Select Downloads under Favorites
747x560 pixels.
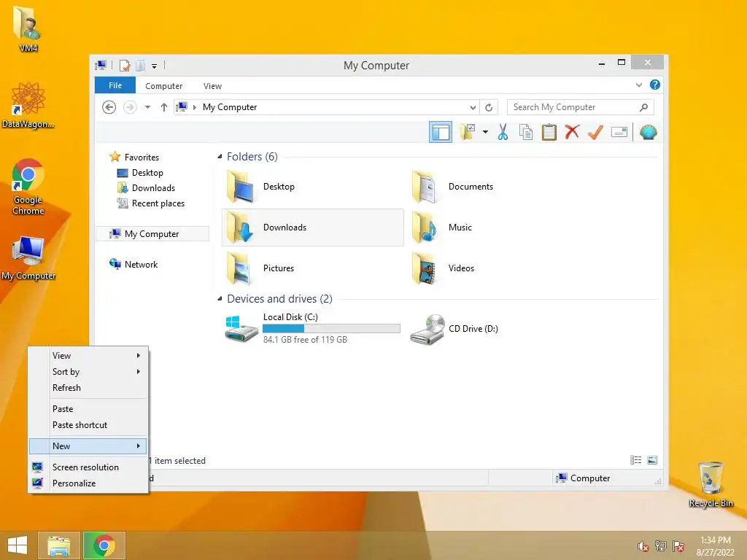(153, 187)
